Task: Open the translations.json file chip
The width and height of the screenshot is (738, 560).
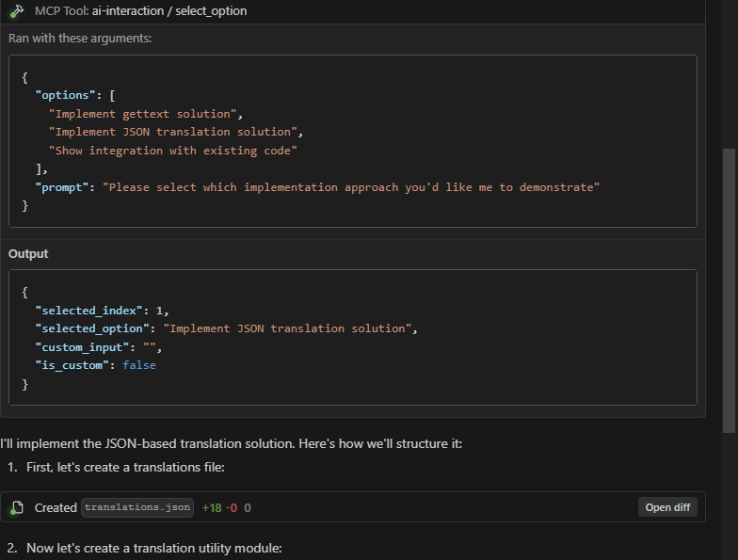Action: (137, 507)
